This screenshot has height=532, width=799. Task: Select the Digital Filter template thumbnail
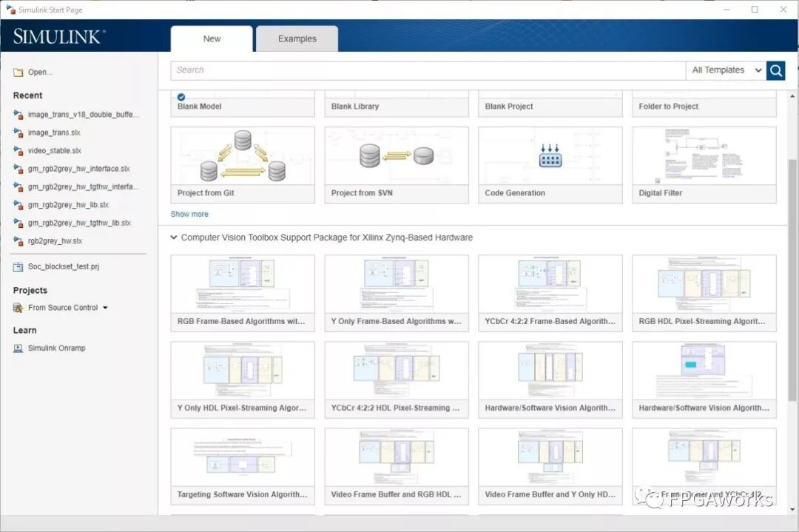[x=704, y=156]
